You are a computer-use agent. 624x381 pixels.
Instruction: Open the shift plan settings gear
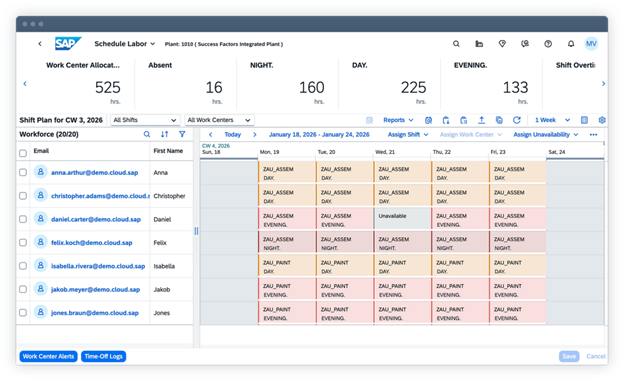click(602, 120)
